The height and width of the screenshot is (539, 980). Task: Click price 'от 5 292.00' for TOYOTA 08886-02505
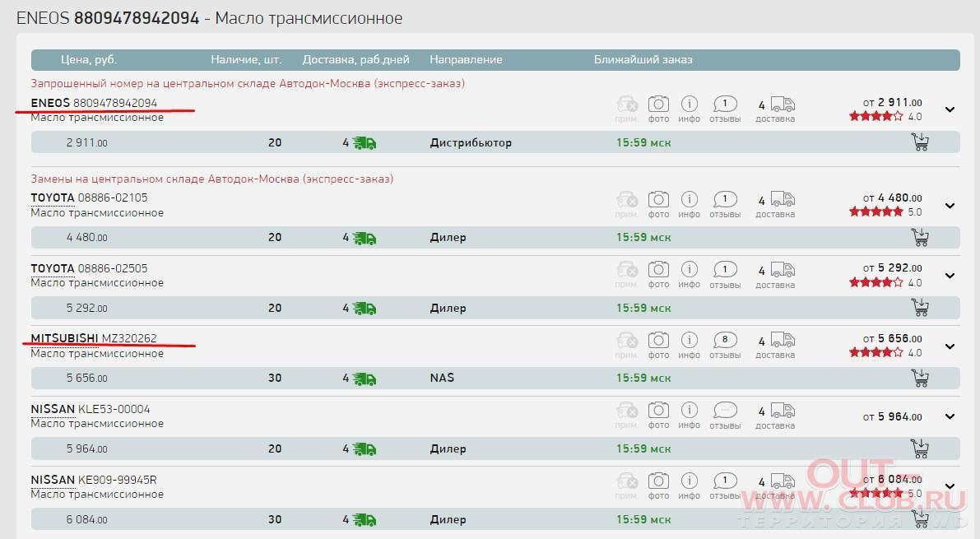coord(893,268)
